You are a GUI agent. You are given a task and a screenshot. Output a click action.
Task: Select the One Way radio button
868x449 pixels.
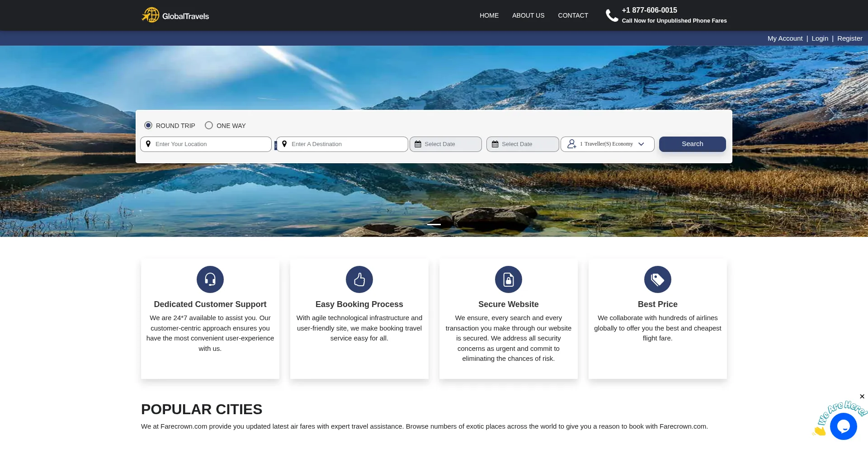click(x=209, y=125)
